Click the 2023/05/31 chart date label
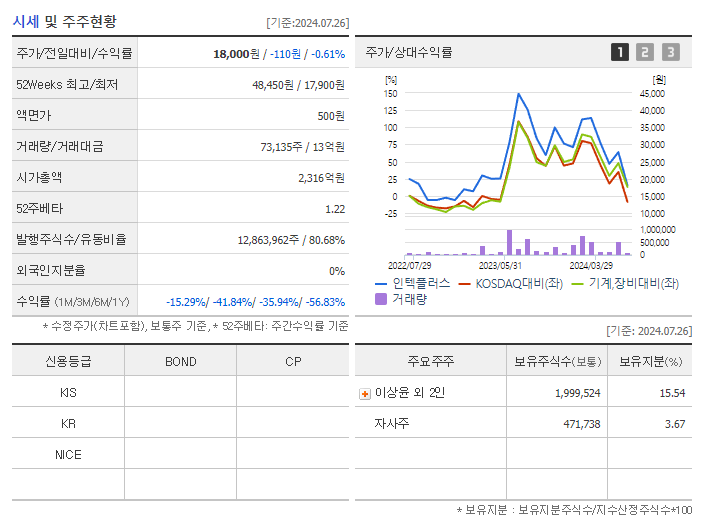This screenshot has width=702, height=525. point(500,266)
